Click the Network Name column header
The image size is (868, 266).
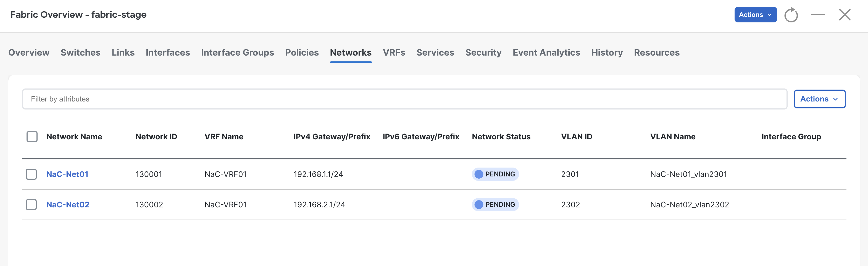[74, 137]
